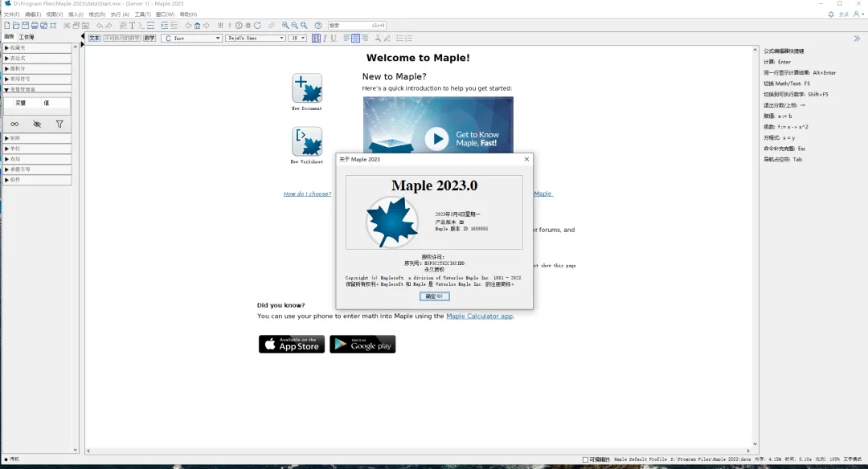Click the notification bell icon
This screenshot has width=868, height=469.
[831, 14]
